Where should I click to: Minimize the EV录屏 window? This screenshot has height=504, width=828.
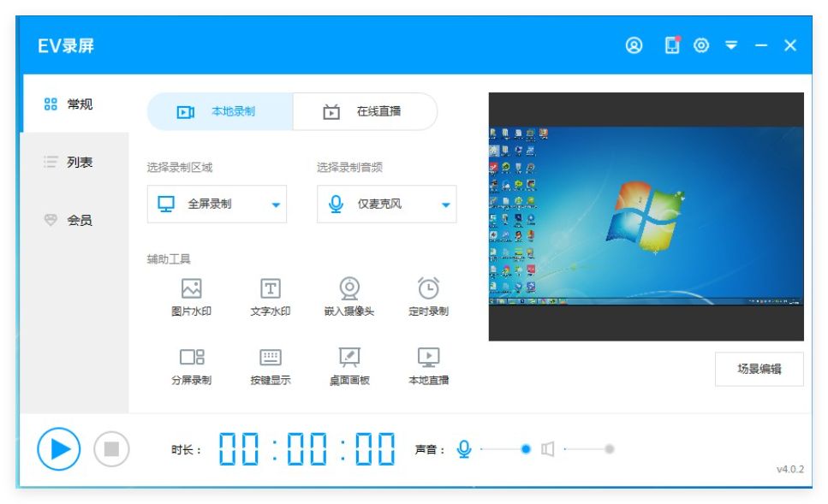click(761, 46)
